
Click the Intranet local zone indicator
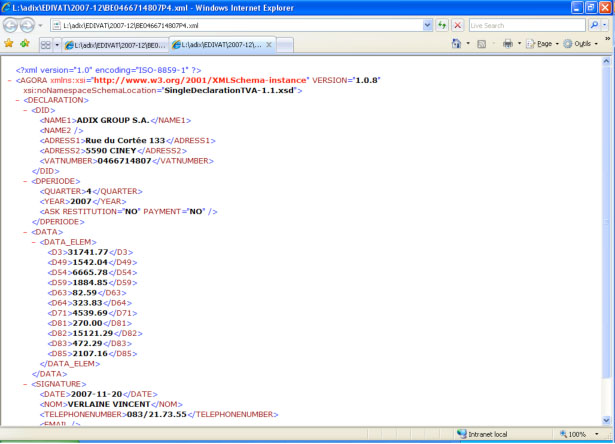(482, 434)
